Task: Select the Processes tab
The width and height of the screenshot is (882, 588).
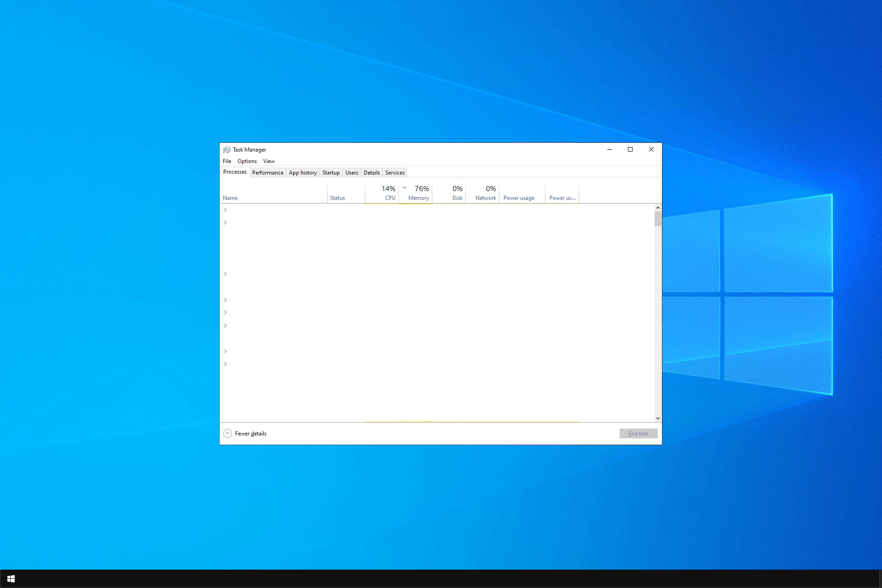Action: [235, 172]
